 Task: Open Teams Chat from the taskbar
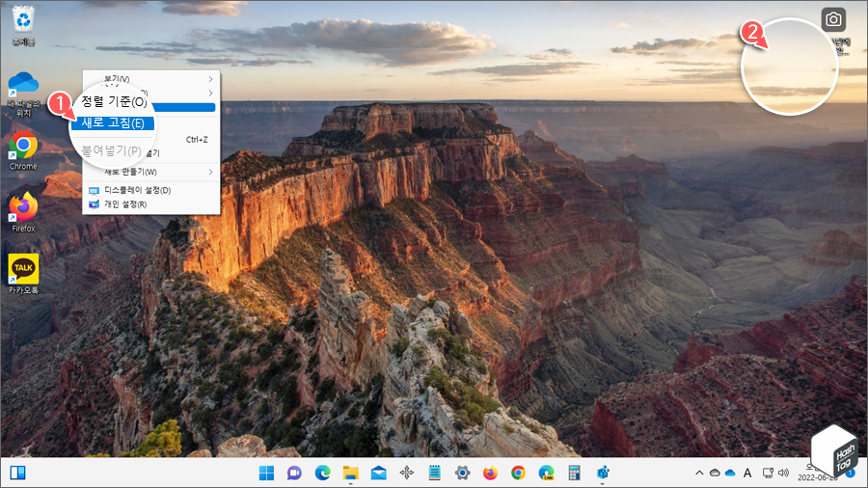click(x=294, y=474)
